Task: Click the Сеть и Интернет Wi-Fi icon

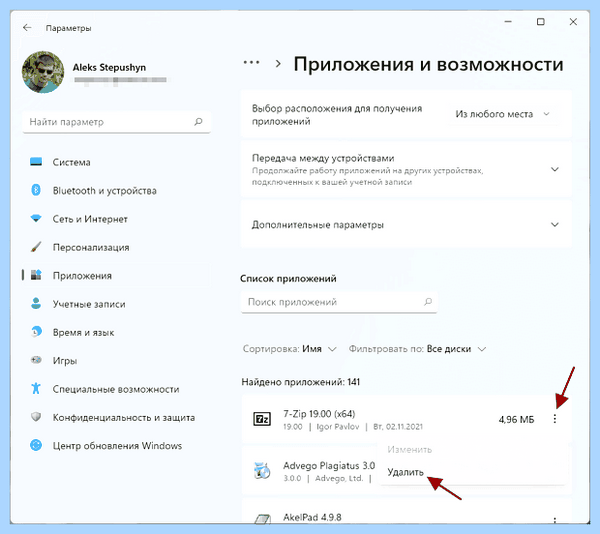Action: pyautogui.click(x=36, y=218)
